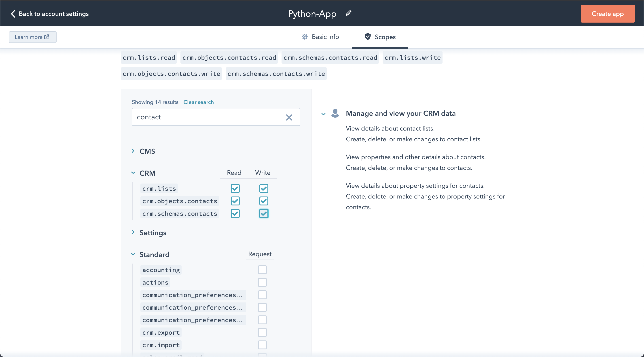Click the gear icon beside Basic info

point(305,37)
